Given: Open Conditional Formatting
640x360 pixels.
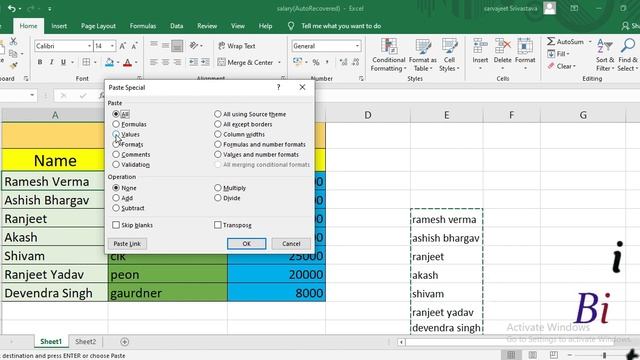Looking at the screenshot, I should [388, 55].
